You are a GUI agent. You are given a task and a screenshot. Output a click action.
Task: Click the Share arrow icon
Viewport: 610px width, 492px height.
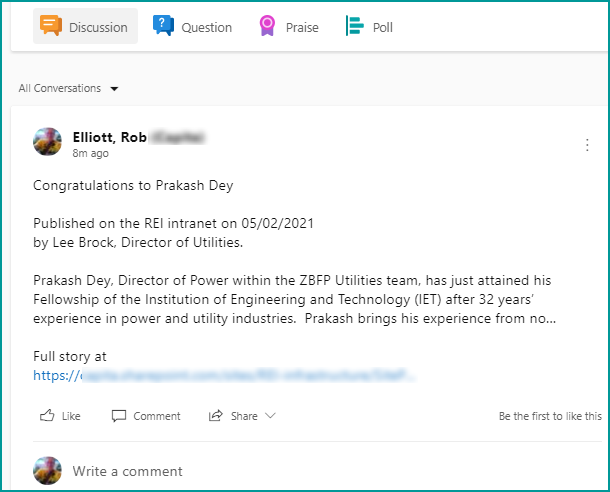pyautogui.click(x=215, y=415)
